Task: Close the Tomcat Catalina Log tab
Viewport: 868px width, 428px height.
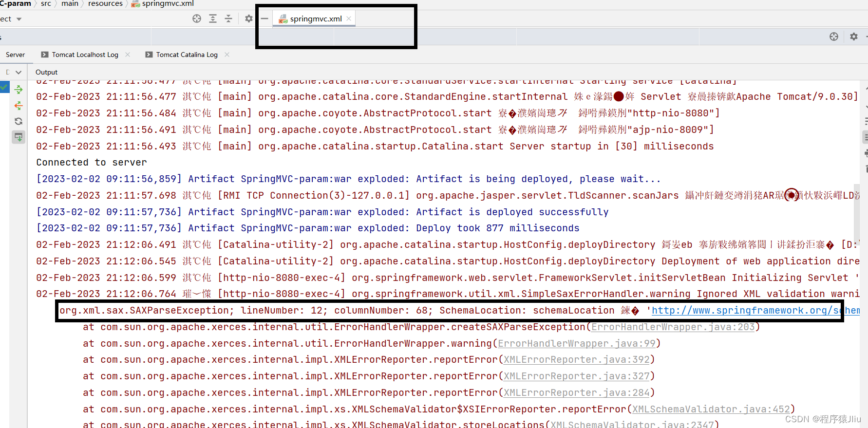Action: point(227,55)
